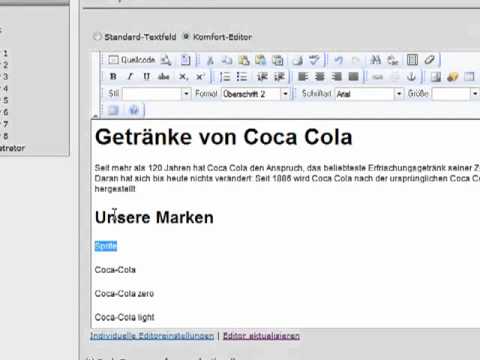This screenshot has width=480, height=360.
Task: Click the redo arrow icon
Action: pyautogui.click(x=355, y=60)
